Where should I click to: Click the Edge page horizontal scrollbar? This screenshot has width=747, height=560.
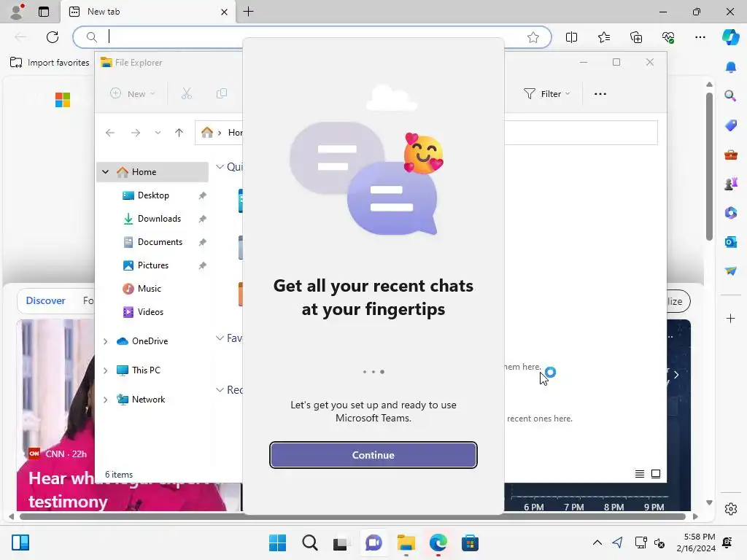[352, 516]
